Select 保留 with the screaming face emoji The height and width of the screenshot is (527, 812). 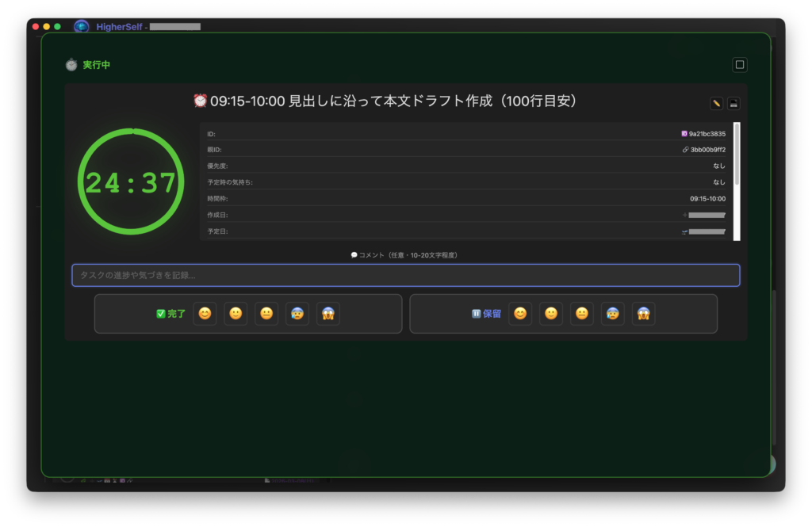point(644,314)
